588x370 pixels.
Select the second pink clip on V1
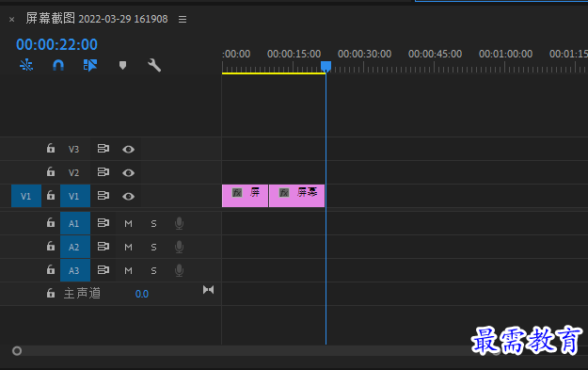(x=296, y=196)
